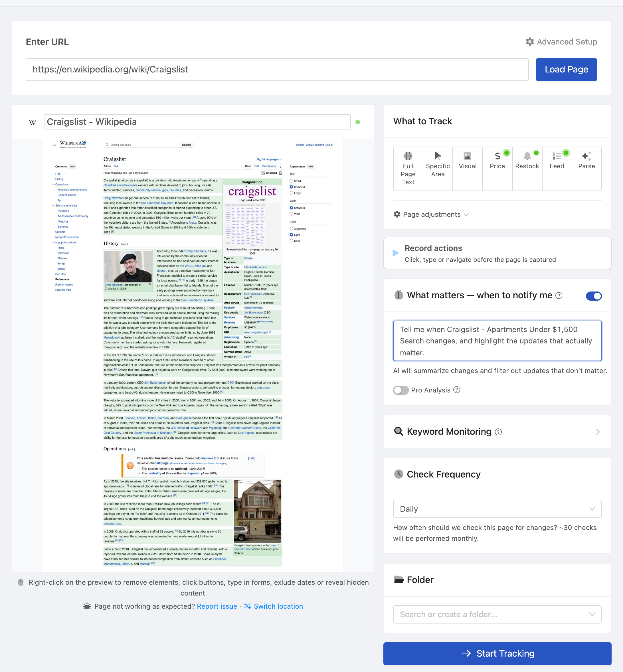Screen dimensions: 623x672
Task: Select Parse tracking mode
Action: [586, 169]
